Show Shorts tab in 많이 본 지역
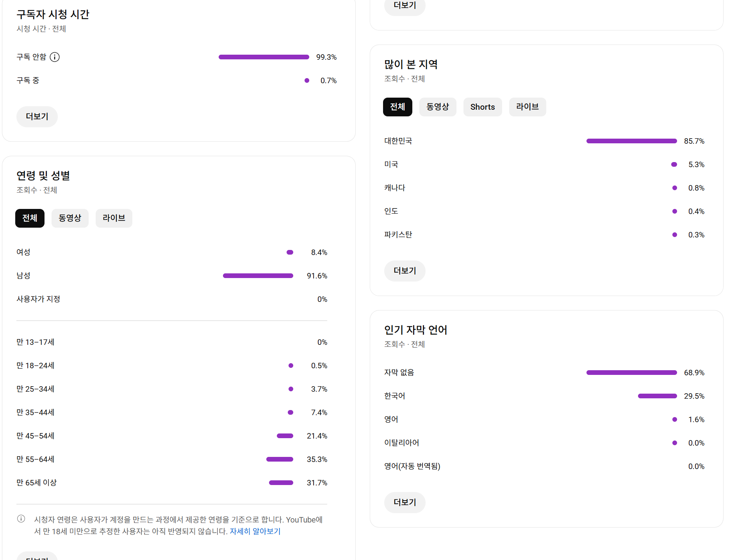This screenshot has width=745, height=560. point(482,107)
